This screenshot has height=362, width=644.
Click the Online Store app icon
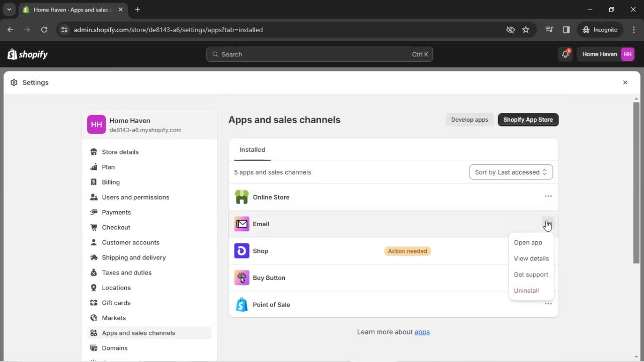(x=242, y=197)
